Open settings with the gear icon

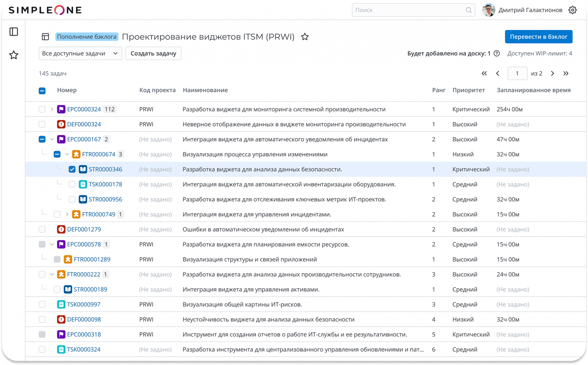(572, 10)
